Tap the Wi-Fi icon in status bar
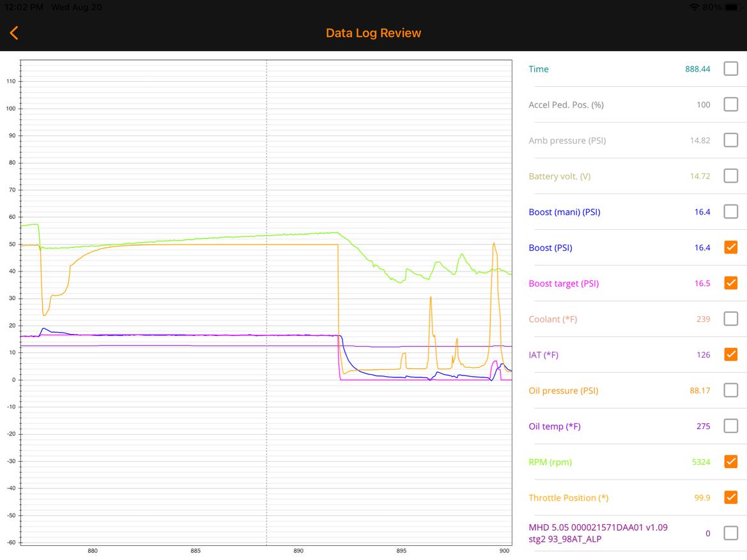This screenshot has width=747, height=560. pyautogui.click(x=695, y=7)
